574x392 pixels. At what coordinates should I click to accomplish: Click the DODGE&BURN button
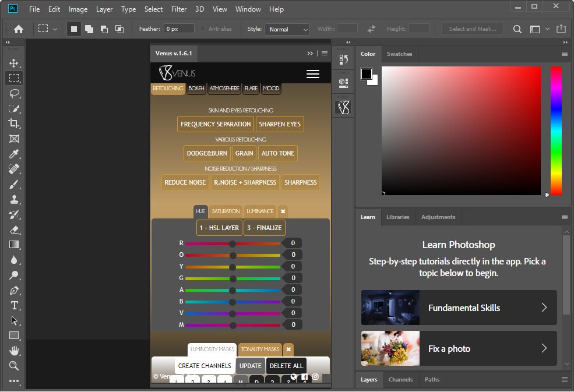tap(207, 153)
